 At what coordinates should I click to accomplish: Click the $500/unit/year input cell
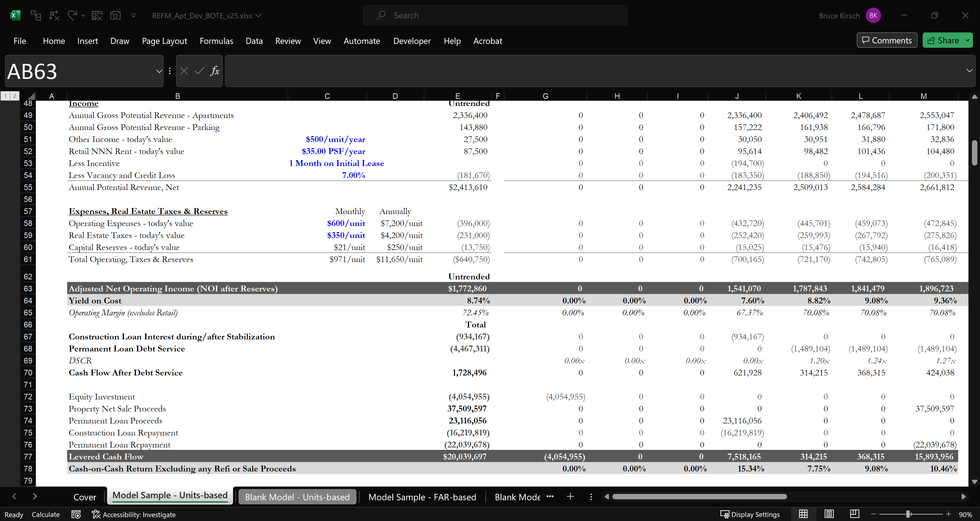click(327, 139)
